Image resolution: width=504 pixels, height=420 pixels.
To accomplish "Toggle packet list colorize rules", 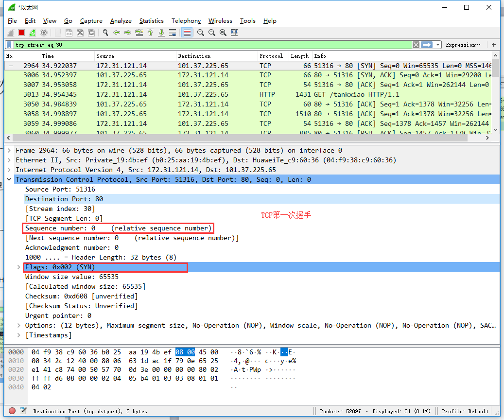I will [x=187, y=33].
